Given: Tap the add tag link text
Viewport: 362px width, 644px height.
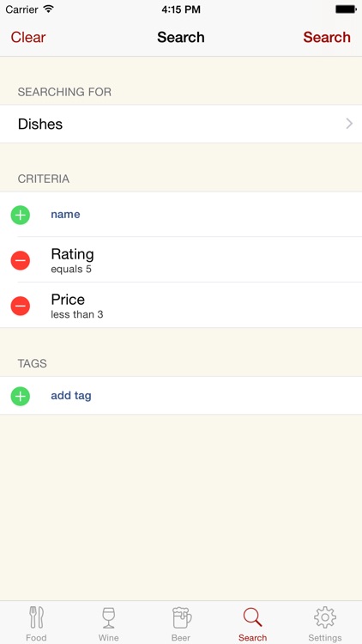Looking at the screenshot, I should pos(71,396).
